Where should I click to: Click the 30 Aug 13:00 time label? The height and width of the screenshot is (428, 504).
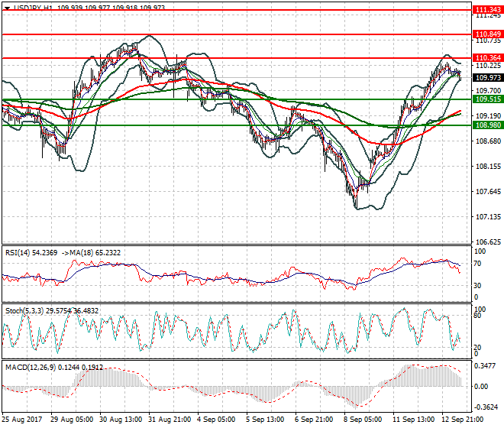[x=121, y=420]
